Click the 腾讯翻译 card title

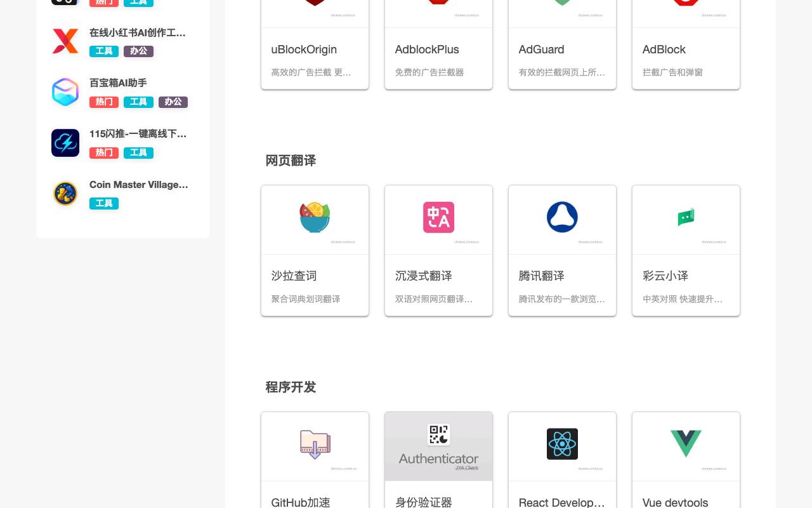(x=541, y=276)
